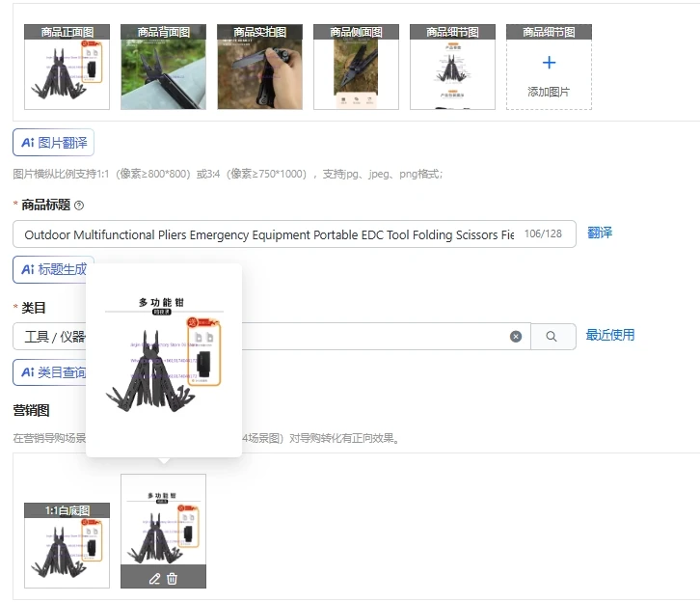Viewport: 700px width, 603px height.
Task: Click the 翻译 link beside the title
Action: (600, 233)
